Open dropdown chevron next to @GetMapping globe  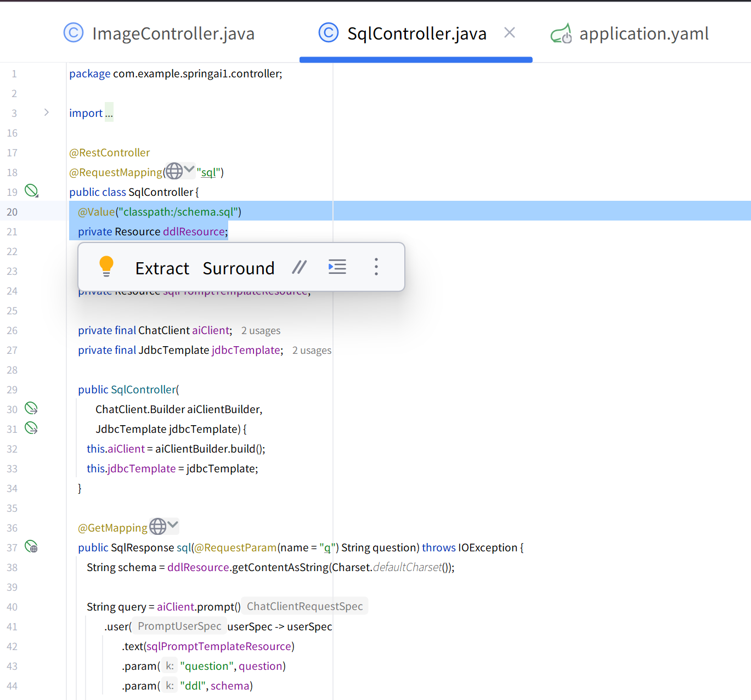(173, 524)
